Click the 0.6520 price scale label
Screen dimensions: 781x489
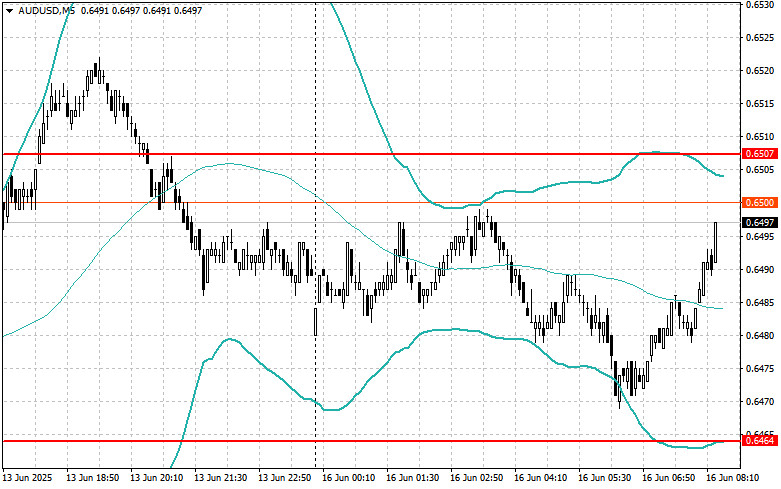click(761, 71)
